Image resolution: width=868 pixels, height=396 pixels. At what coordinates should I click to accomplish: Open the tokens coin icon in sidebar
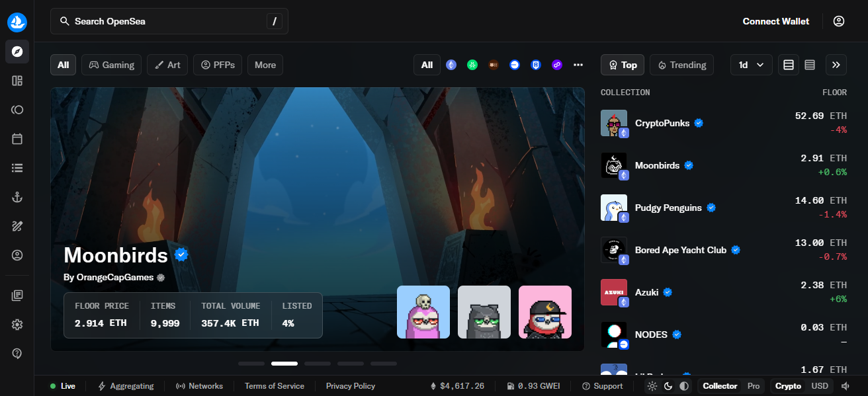17,110
